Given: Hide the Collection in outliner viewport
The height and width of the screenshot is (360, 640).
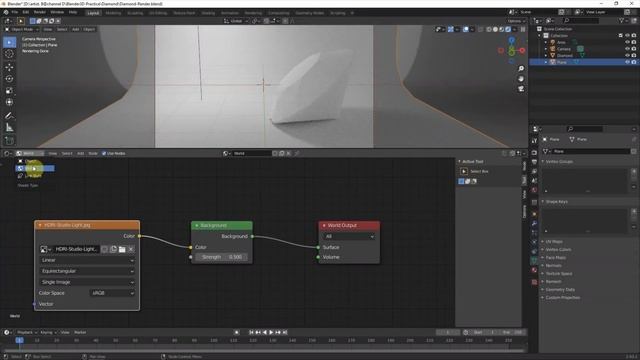Looking at the screenshot, I should (627, 36).
